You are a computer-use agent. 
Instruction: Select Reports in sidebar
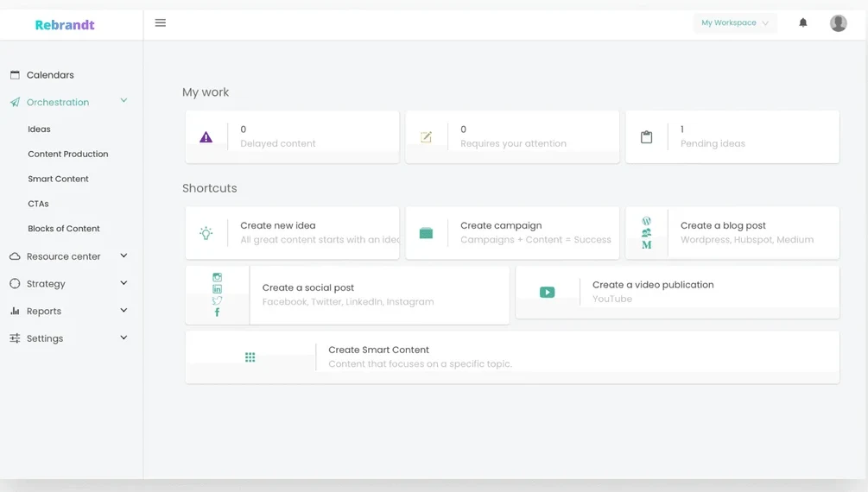(x=44, y=311)
